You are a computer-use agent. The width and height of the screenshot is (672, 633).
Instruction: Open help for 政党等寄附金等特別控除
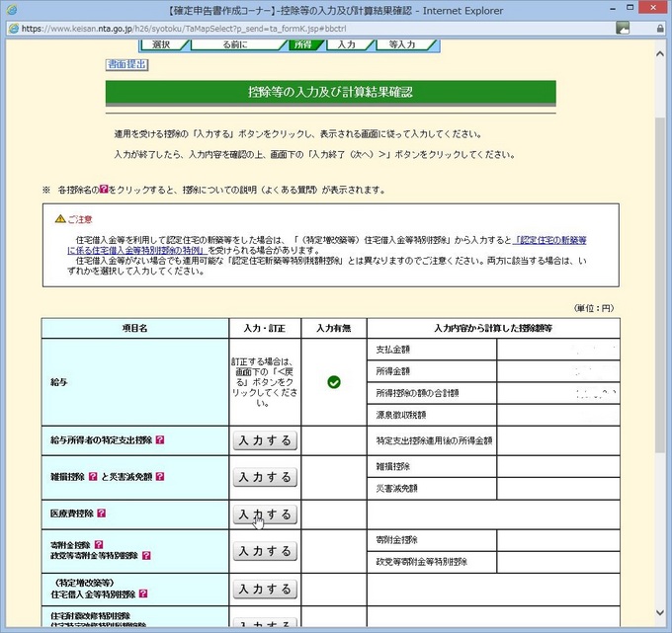point(146,556)
